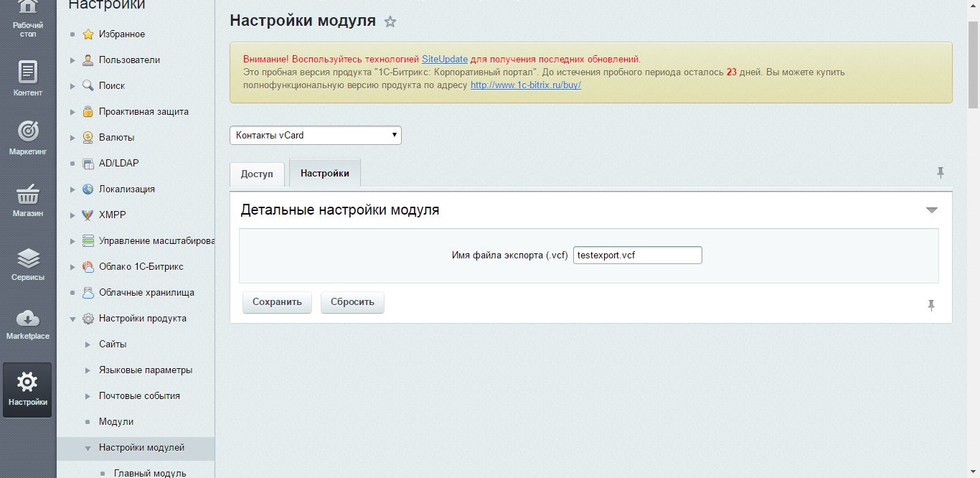
Task: Follow the SiteUpdate link
Action: coord(445,59)
